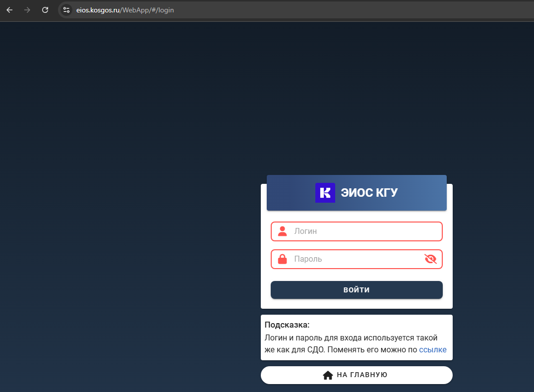This screenshot has height=392, width=534.
Task: Click the ЭИОС КГУ title text
Action: pos(369,193)
